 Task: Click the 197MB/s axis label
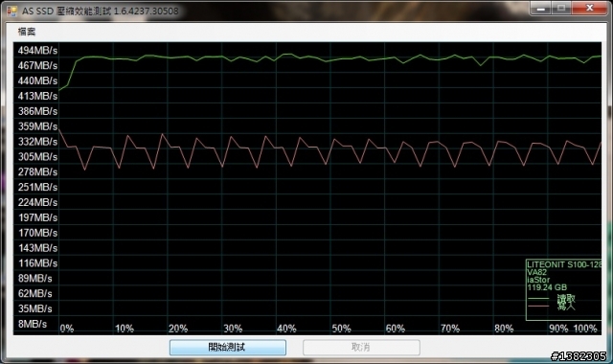(x=37, y=217)
